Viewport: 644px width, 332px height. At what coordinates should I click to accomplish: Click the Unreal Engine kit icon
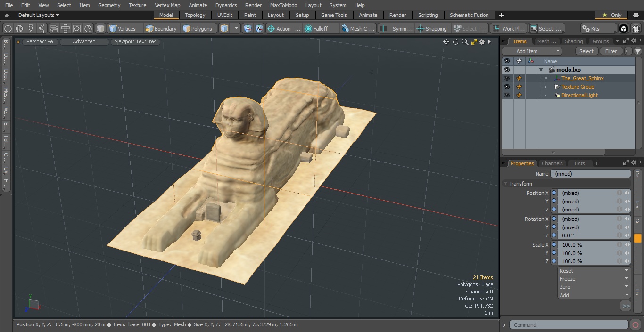(x=636, y=29)
